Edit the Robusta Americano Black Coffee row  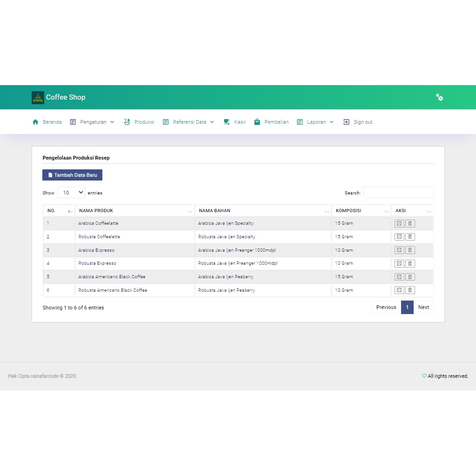pyautogui.click(x=399, y=290)
